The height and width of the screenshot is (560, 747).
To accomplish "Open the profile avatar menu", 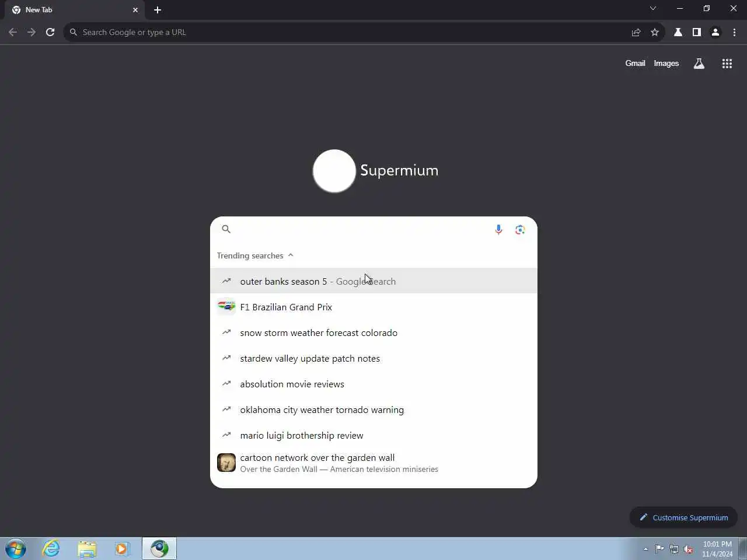I will pyautogui.click(x=715, y=32).
